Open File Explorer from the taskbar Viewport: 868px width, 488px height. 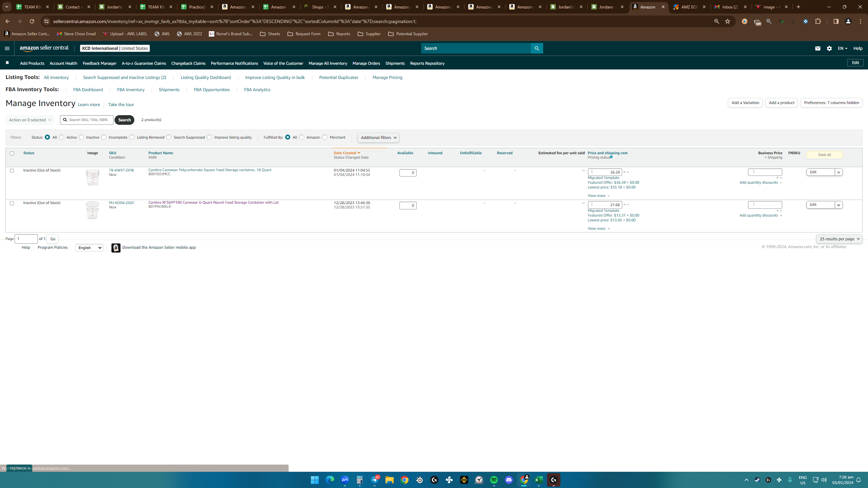coord(390,480)
